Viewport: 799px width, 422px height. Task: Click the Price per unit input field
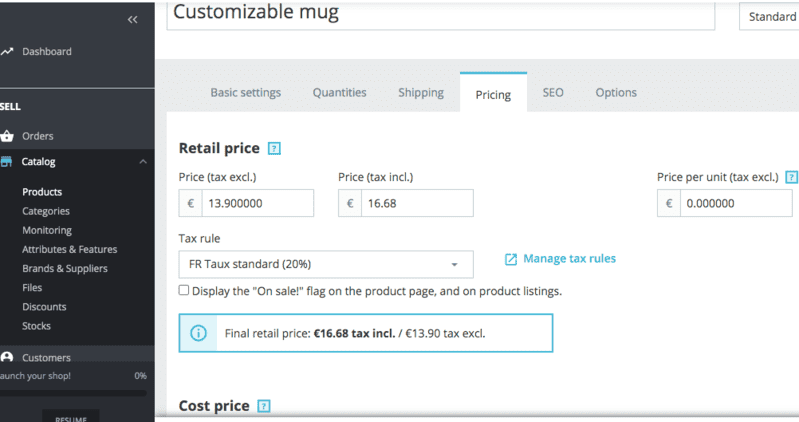(x=736, y=203)
